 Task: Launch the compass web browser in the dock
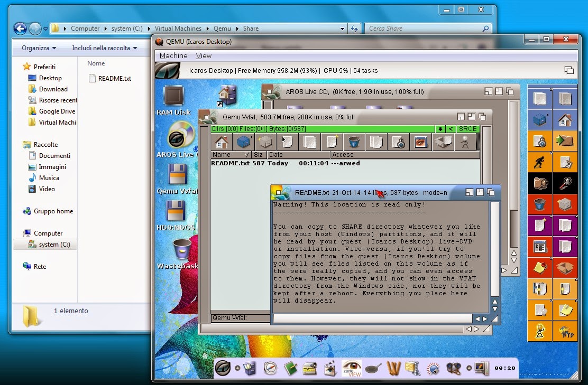[269, 368]
